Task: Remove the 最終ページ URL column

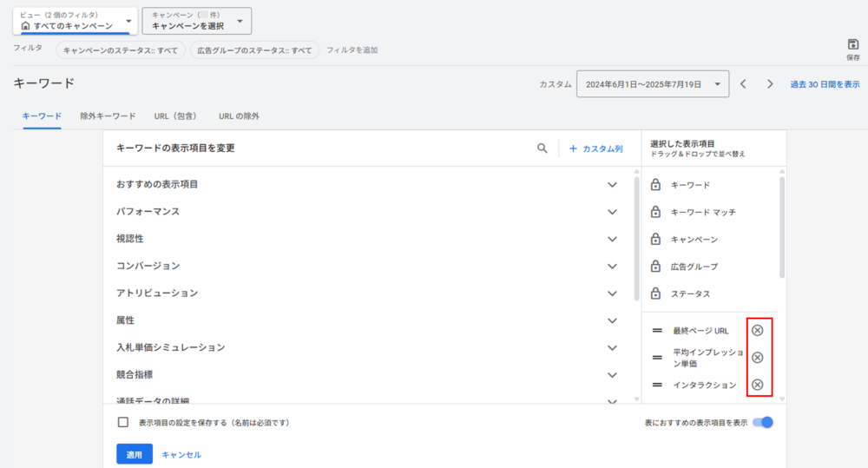Action: tap(757, 330)
